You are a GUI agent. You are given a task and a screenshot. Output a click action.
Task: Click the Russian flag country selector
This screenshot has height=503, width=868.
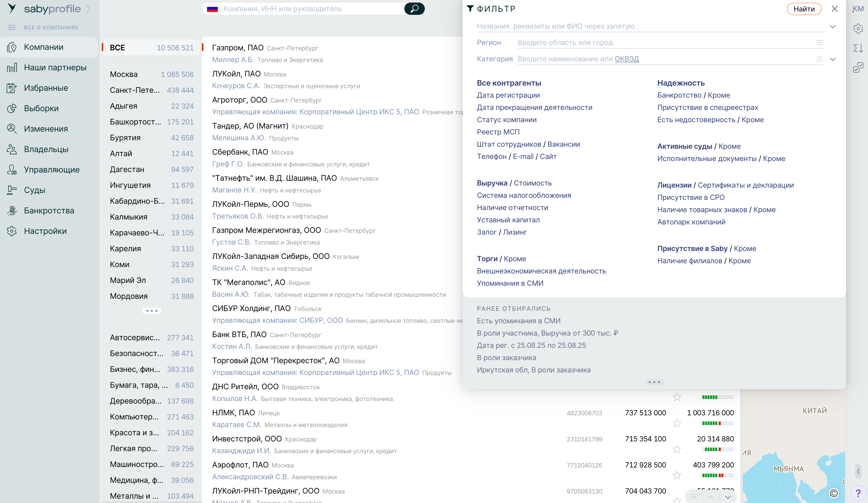pos(212,9)
